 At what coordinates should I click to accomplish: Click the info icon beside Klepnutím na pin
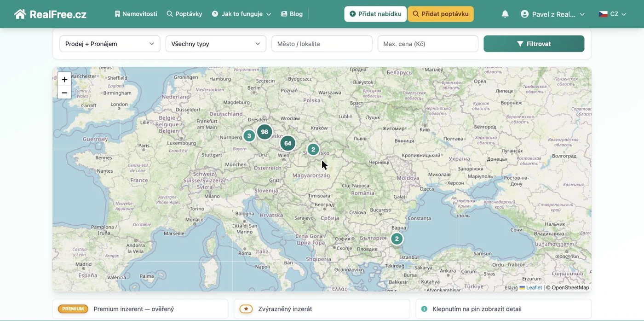(424, 309)
